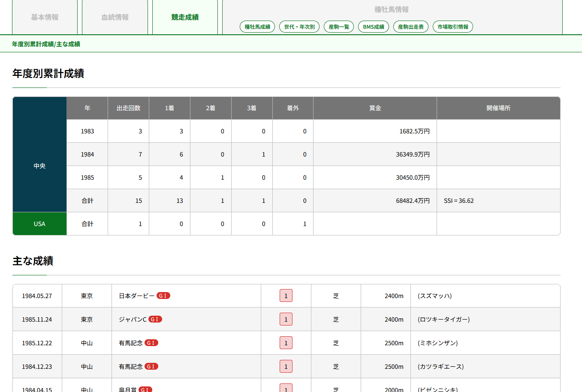Click the 着外 column header

click(293, 108)
